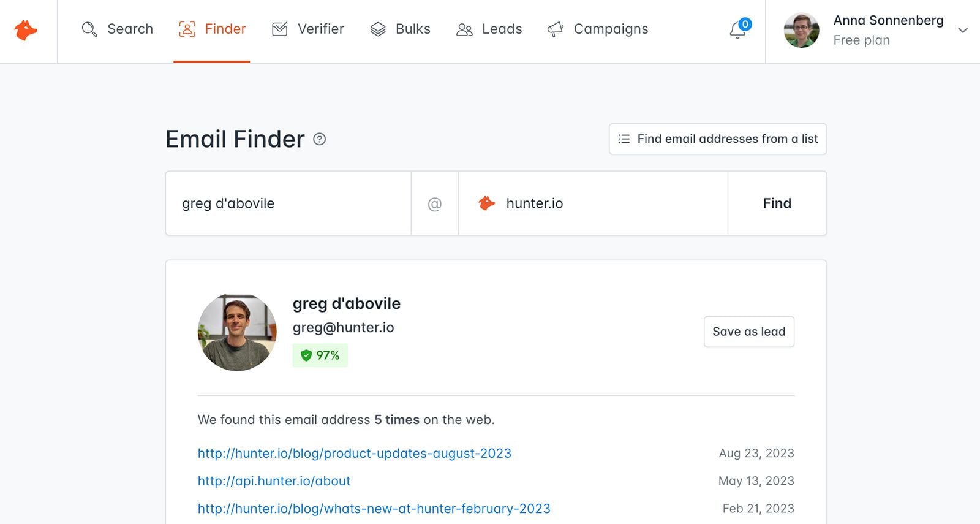Click the list icon in Find from list button

point(624,139)
